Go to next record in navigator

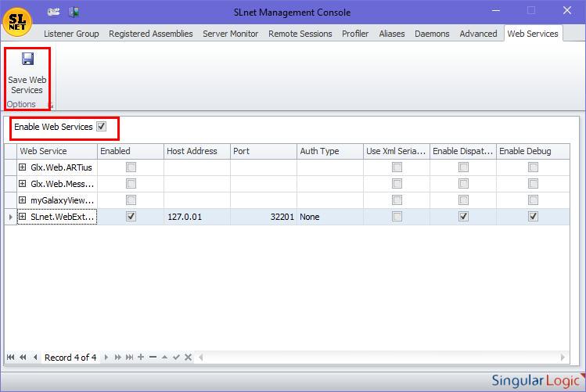pos(106,358)
